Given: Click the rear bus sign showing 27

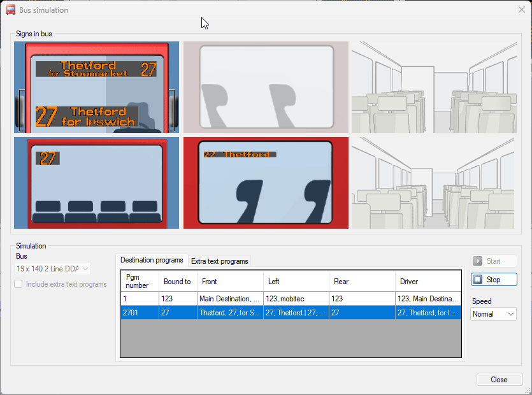Looking at the screenshot, I should point(96,183).
